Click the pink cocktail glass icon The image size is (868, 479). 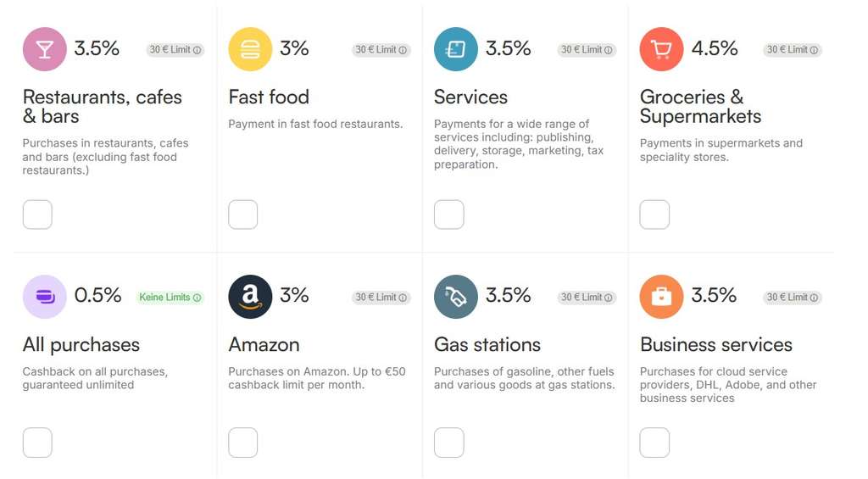pyautogui.click(x=45, y=49)
